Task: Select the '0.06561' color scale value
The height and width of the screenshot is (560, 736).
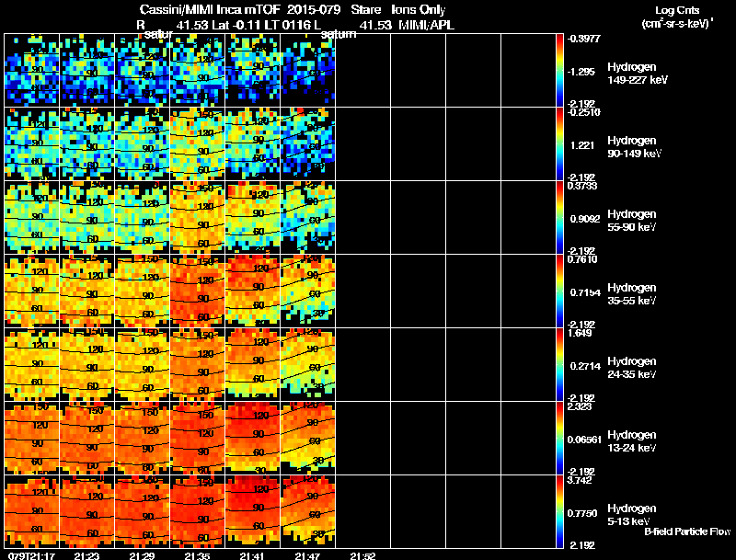Action: [584, 440]
